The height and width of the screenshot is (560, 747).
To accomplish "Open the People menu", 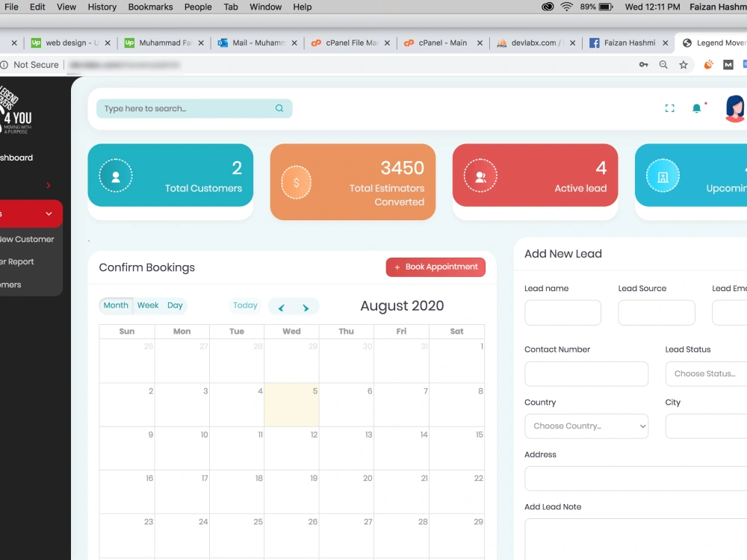I will coord(198,7).
